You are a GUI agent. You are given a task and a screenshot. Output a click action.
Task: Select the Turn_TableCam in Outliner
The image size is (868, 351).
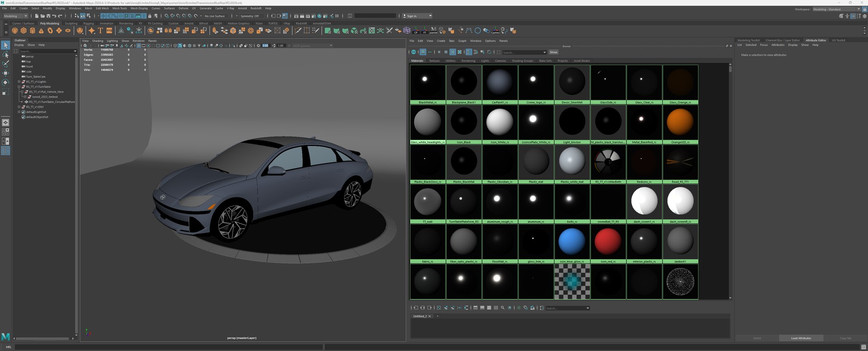coord(36,77)
